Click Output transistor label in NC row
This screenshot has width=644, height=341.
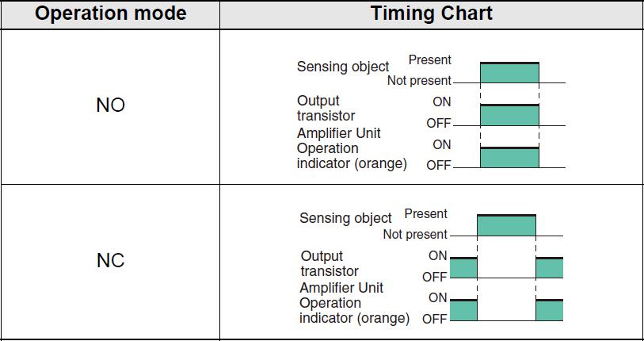(x=330, y=263)
